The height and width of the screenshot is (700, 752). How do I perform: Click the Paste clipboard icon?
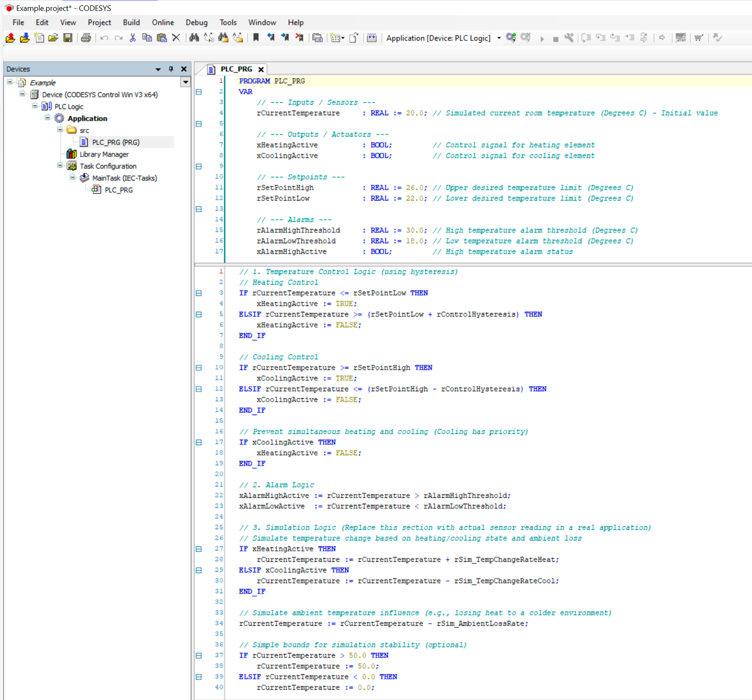(x=162, y=38)
